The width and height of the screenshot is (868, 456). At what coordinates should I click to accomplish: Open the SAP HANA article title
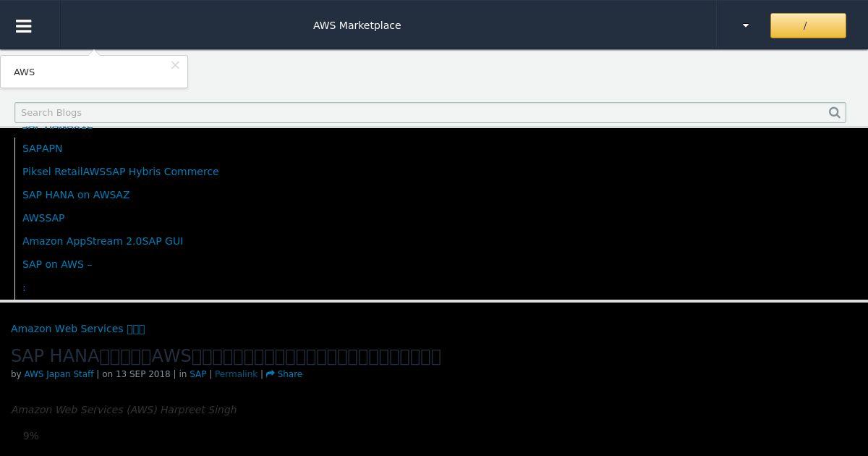click(x=226, y=356)
